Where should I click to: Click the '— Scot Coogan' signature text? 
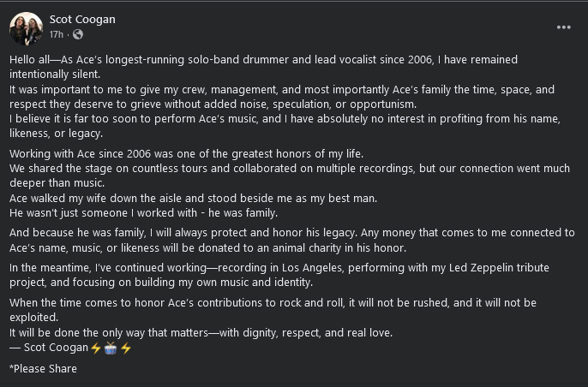(x=49, y=348)
